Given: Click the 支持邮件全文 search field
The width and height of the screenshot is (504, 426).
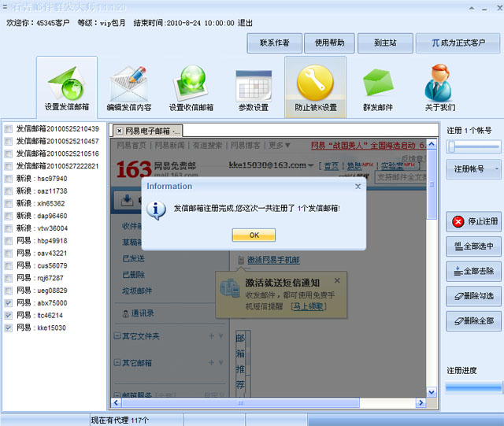Looking at the screenshot, I should (401, 177).
